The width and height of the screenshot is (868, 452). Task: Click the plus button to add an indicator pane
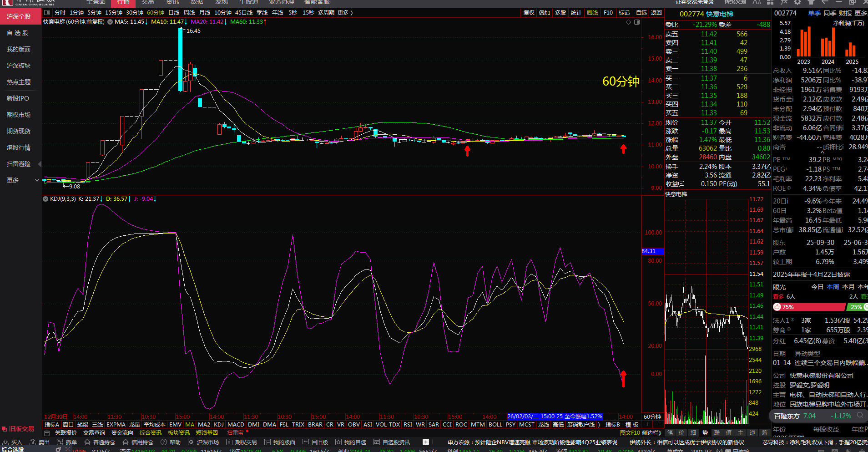click(647, 424)
